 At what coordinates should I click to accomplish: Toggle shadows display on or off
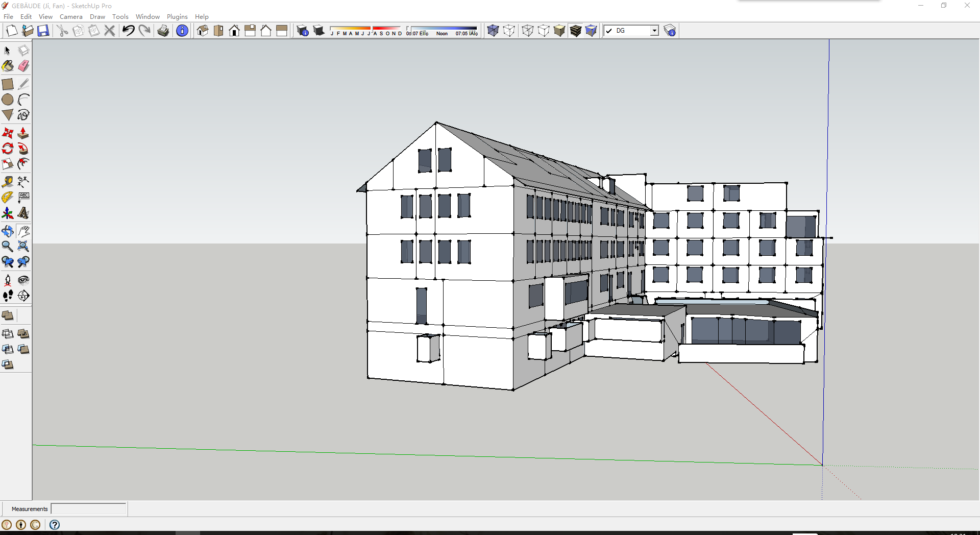click(x=318, y=31)
